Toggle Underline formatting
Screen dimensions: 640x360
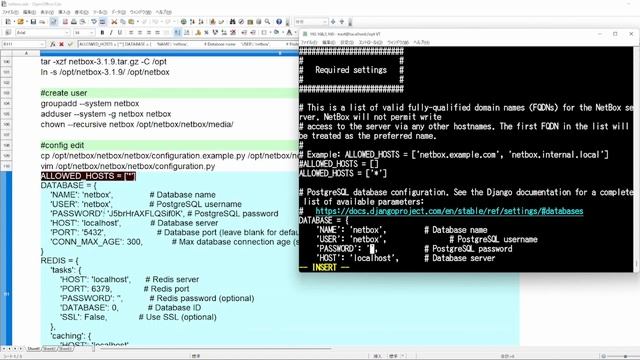pyautogui.click(x=120, y=33)
